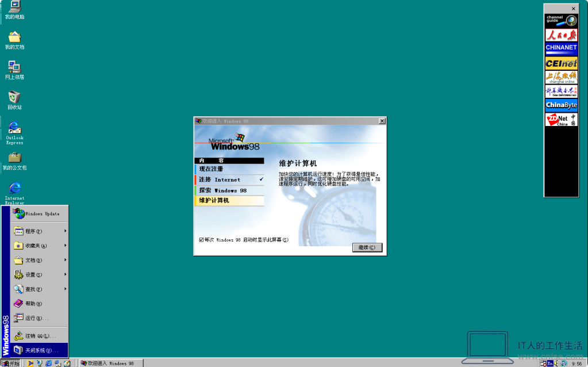Image resolution: width=588 pixels, height=367 pixels.
Task: Click the satellite dish View Channels icon
Action: point(40,363)
